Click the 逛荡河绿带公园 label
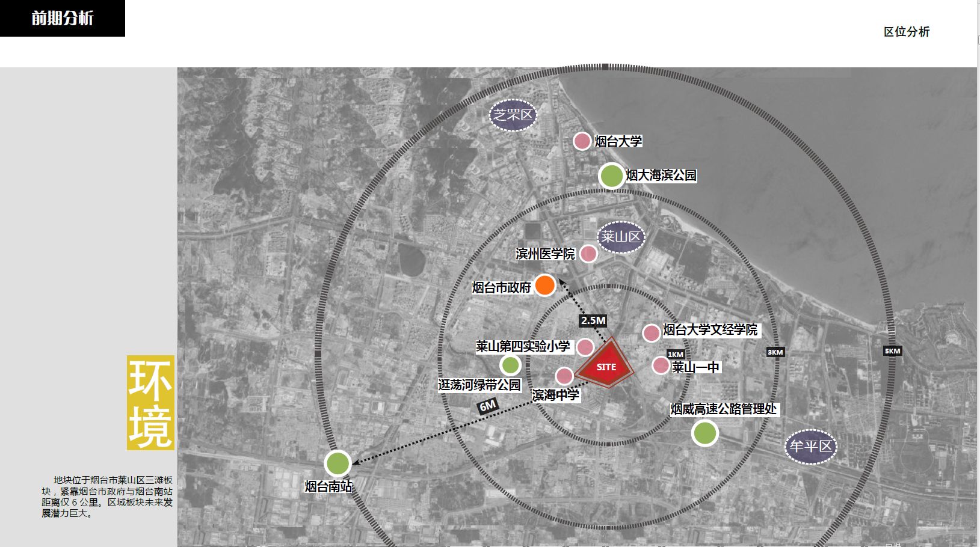Viewport: 980px width, 547px height. [x=479, y=385]
